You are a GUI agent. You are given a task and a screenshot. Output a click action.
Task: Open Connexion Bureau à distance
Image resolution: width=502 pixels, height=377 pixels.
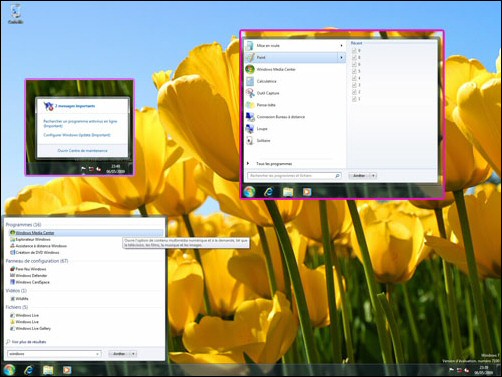pos(295,117)
